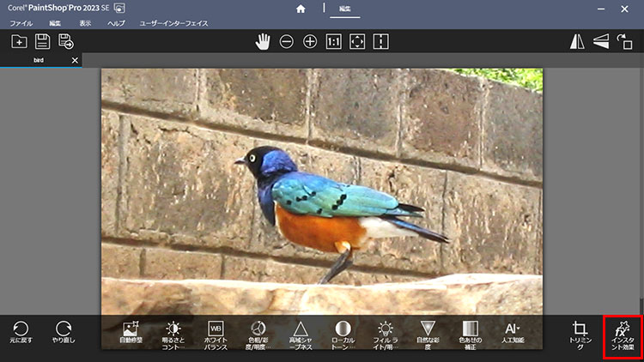This screenshot has height=362, width=644.
Task: Select the Pan hand tool
Action: 263,41
